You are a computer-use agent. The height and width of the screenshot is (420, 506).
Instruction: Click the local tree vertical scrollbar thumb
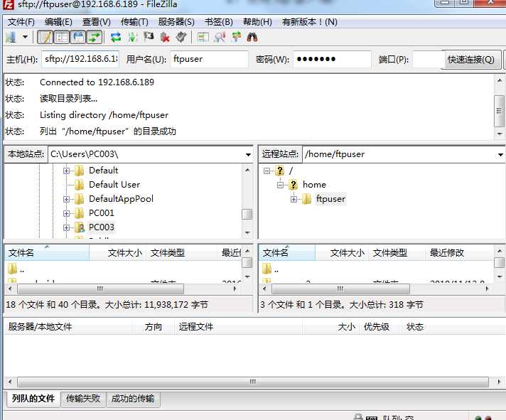247,214
